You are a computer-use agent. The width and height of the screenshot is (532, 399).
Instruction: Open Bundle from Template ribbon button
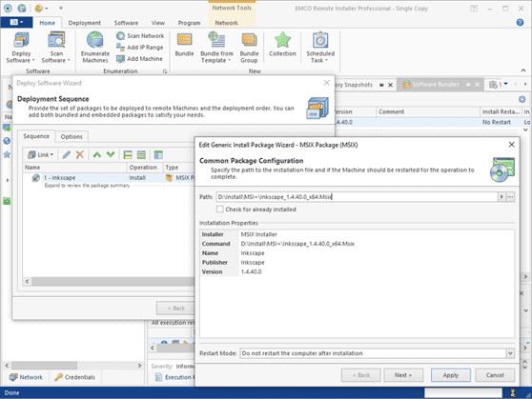coord(216,47)
